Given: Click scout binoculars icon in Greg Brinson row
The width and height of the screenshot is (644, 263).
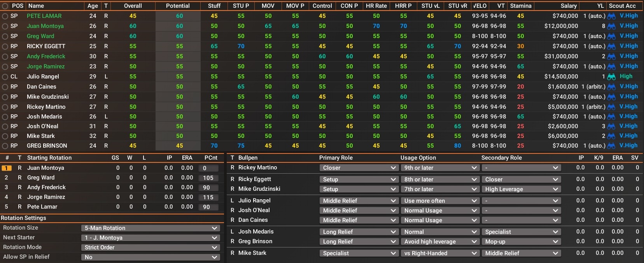Looking at the screenshot, I should pos(611,146).
